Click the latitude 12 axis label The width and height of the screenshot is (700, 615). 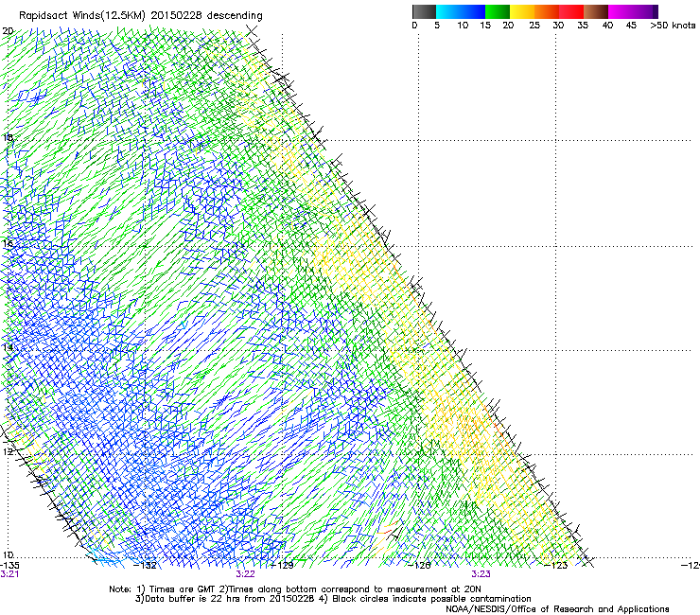pyautogui.click(x=8, y=451)
